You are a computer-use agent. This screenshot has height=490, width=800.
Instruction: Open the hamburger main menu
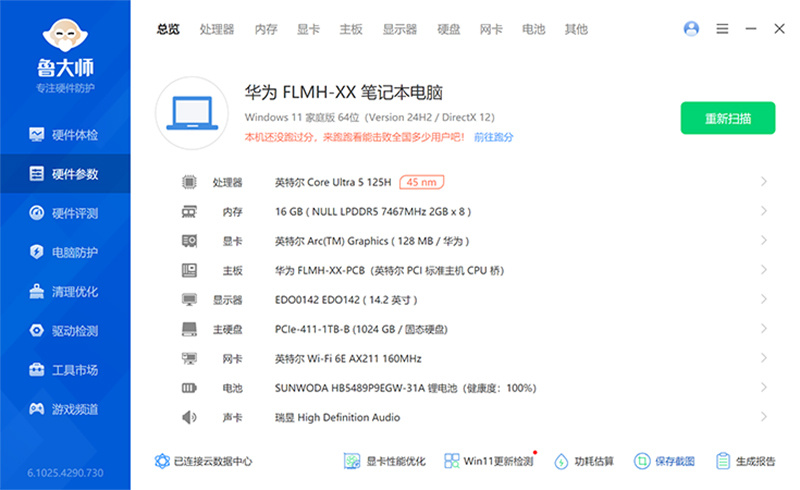pos(722,29)
